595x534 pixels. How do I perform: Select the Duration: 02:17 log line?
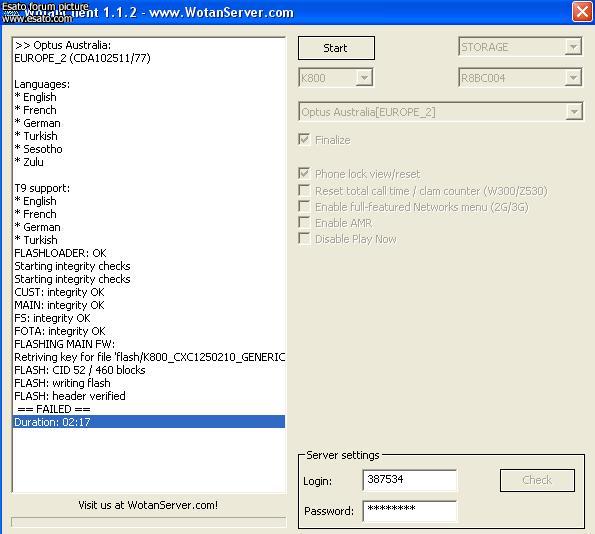pyautogui.click(x=149, y=422)
